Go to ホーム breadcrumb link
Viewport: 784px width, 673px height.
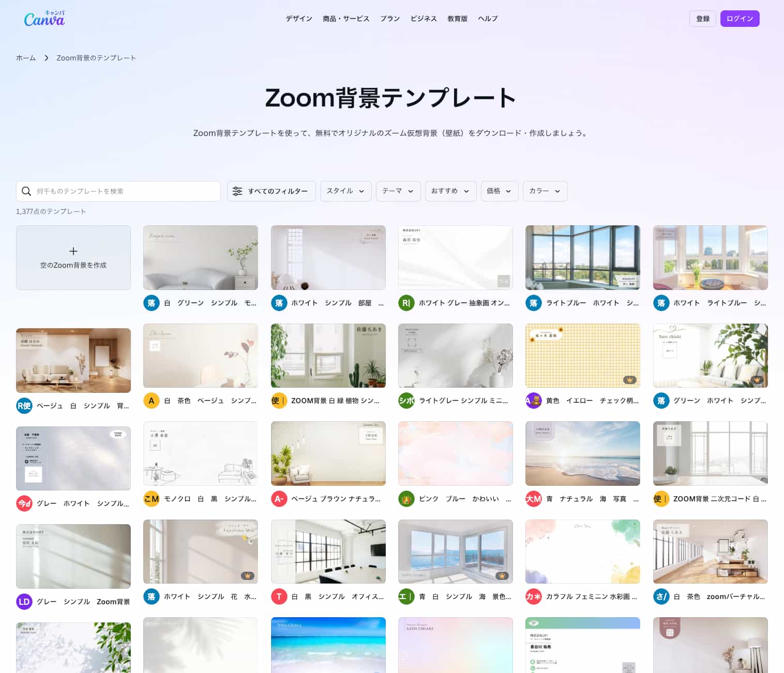[x=26, y=58]
